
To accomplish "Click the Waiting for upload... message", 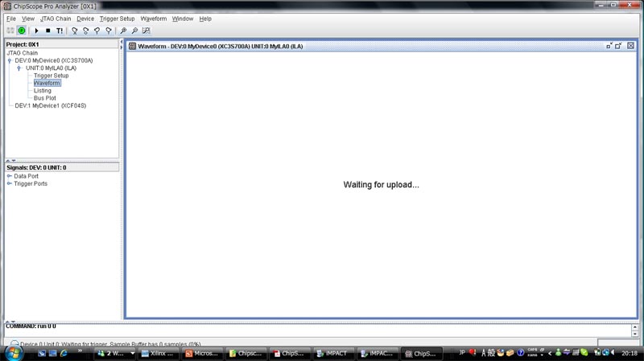I will click(381, 185).
